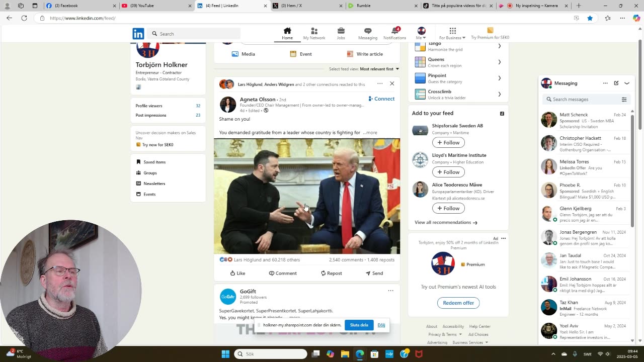
Task: Open the Zelensky and Trump post image
Action: [x=307, y=196]
